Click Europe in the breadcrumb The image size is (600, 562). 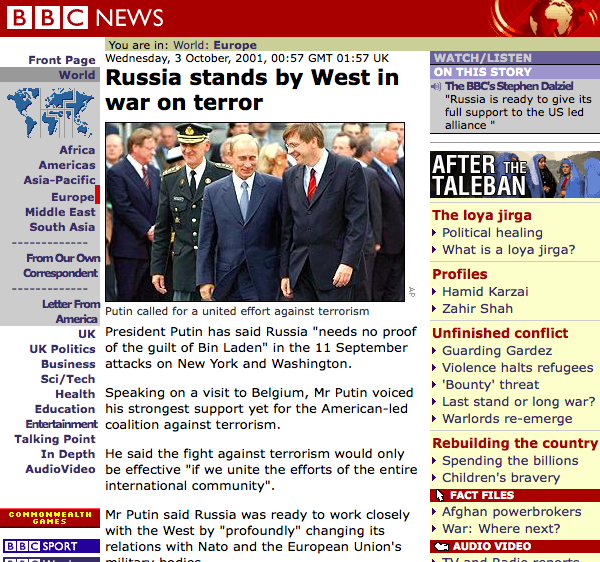235,45
